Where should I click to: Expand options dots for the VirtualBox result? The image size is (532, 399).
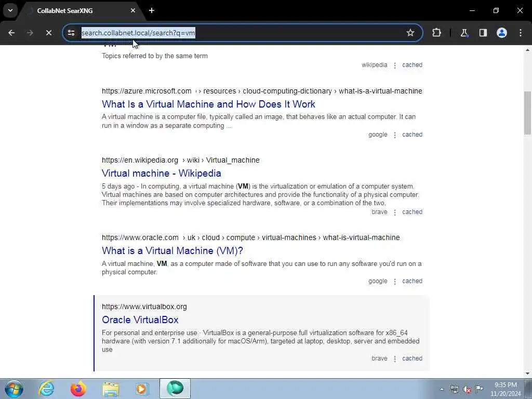(395, 358)
